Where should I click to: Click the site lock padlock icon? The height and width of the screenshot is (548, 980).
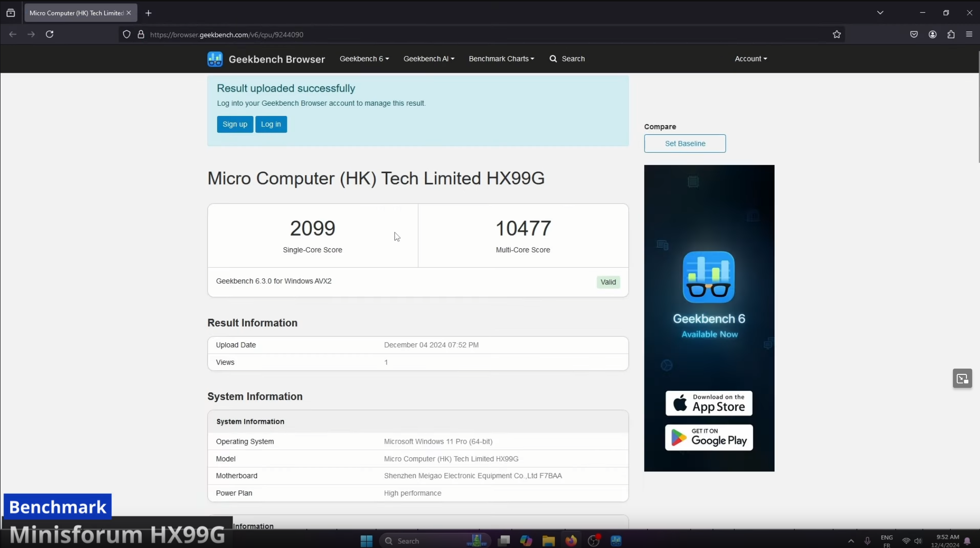pos(141,34)
